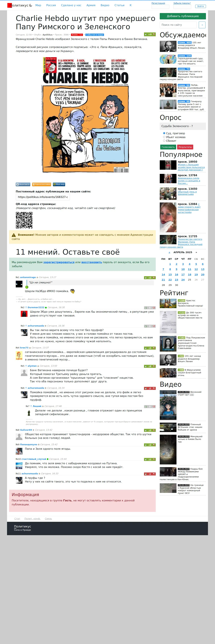Open the Забыли пароль? link
215x644 pixels.
(182, 3)
